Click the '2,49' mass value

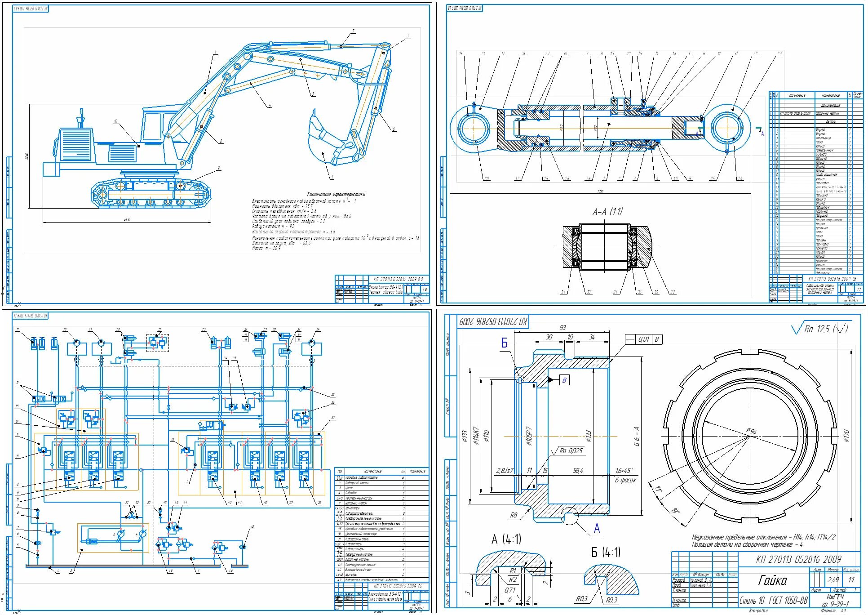click(833, 580)
